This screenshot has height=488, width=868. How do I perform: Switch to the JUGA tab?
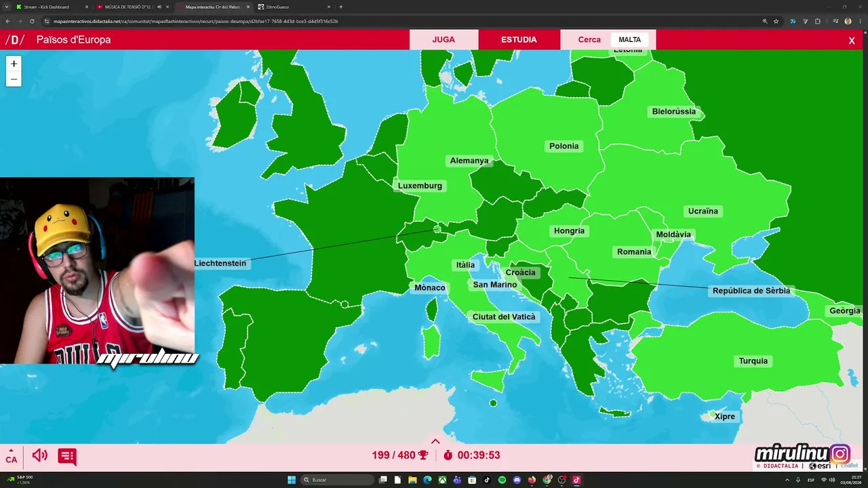[x=443, y=39]
